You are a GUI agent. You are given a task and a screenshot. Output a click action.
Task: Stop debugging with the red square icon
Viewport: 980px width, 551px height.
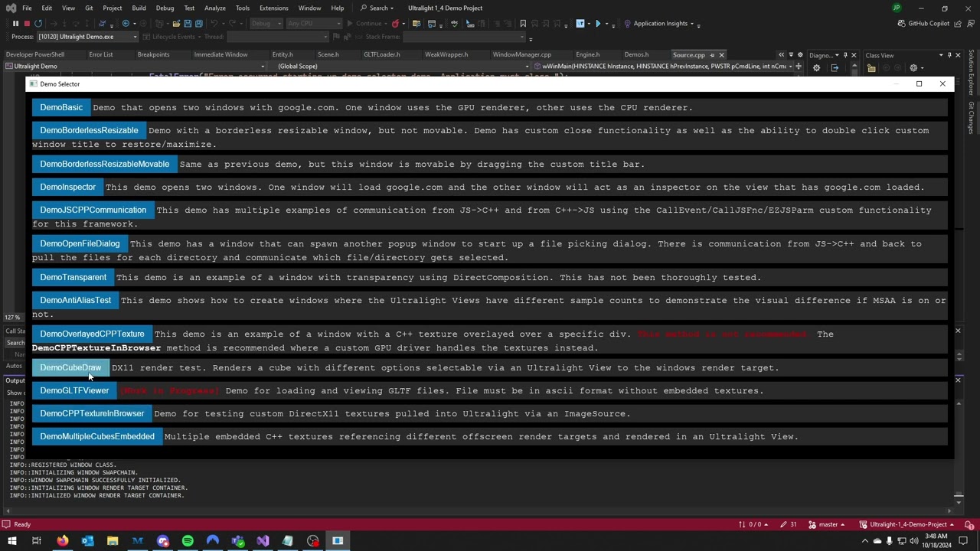[x=27, y=24]
